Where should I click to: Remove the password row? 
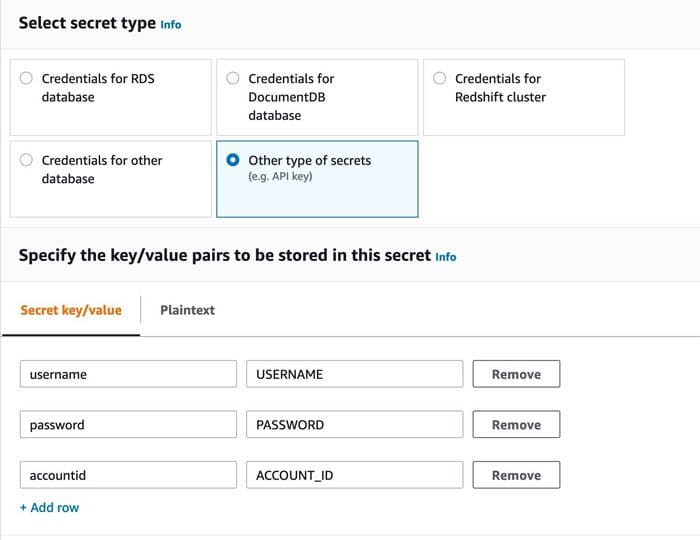click(516, 425)
